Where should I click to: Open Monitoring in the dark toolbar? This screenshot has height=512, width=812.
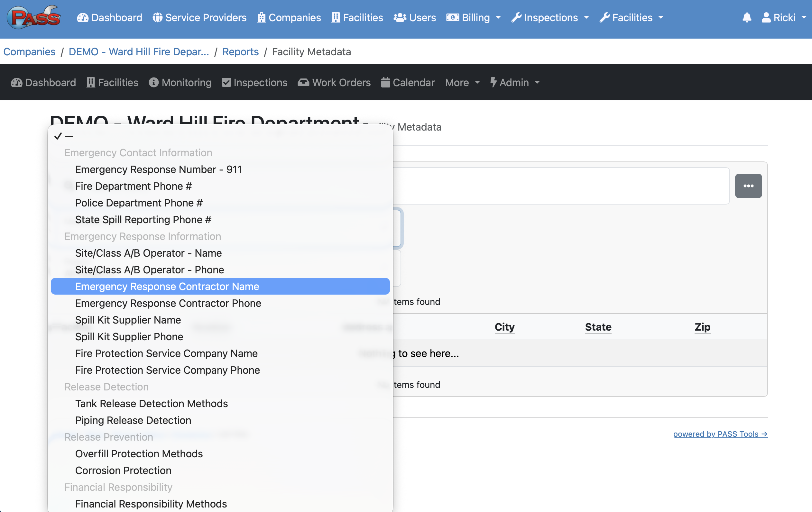tap(180, 83)
